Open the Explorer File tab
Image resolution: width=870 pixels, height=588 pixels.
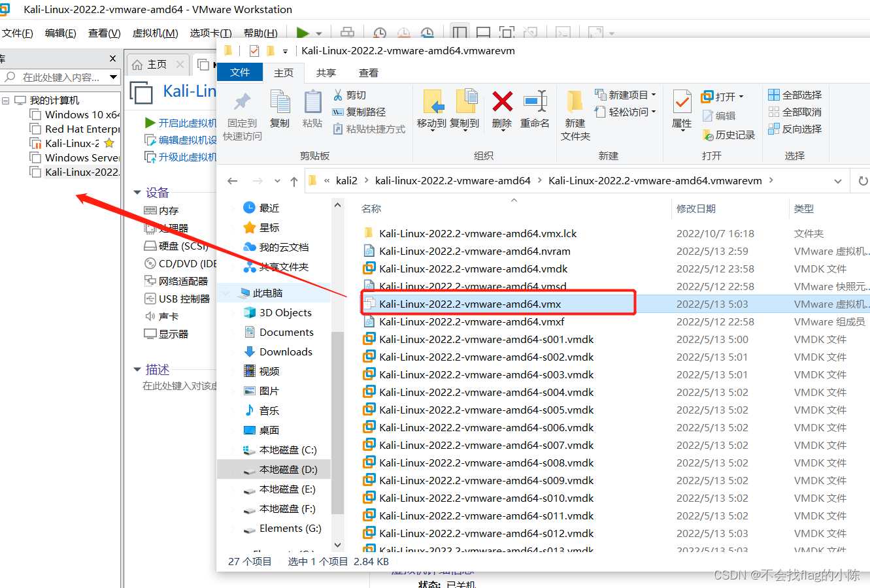point(240,73)
